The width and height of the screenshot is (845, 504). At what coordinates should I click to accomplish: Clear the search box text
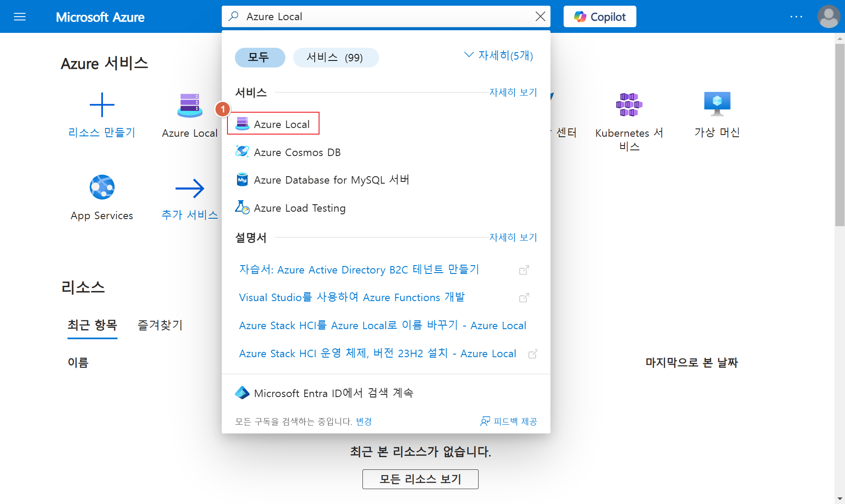click(540, 16)
